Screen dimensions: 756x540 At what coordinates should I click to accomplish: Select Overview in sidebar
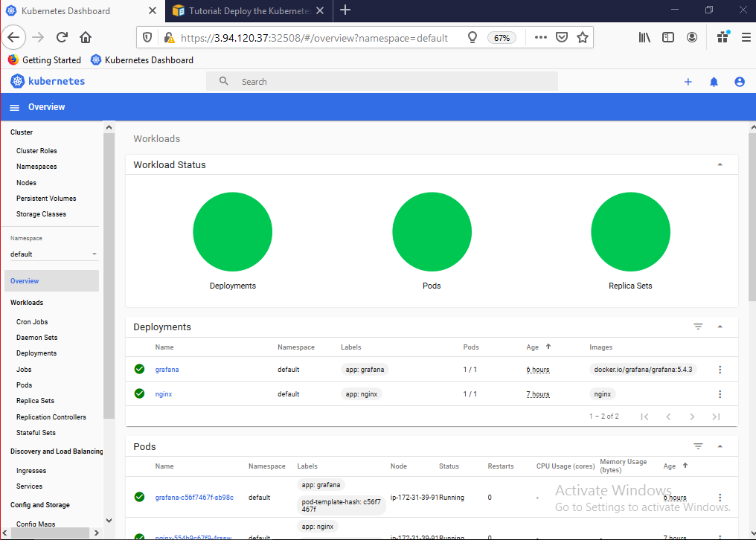(51, 281)
